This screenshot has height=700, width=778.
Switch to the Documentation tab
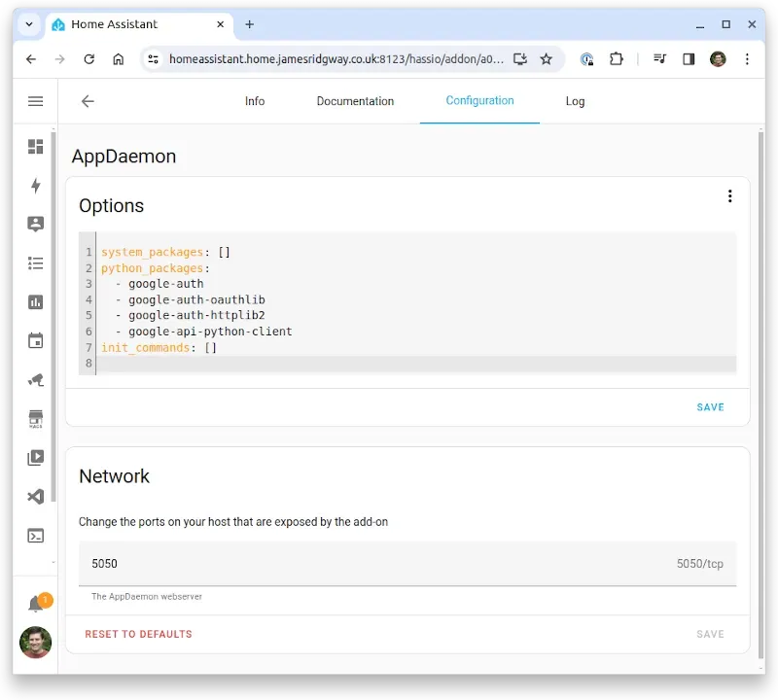[x=355, y=101]
